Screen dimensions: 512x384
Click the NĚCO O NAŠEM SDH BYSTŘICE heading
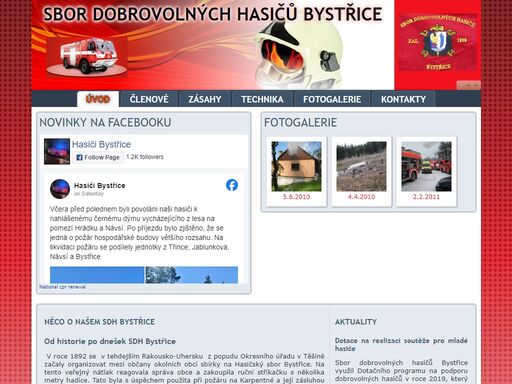pyautogui.click(x=99, y=322)
